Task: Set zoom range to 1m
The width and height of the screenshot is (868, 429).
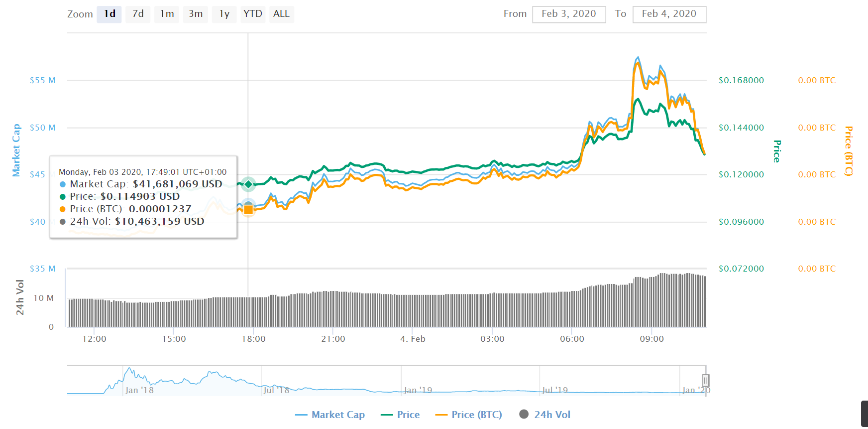Action: coord(167,14)
